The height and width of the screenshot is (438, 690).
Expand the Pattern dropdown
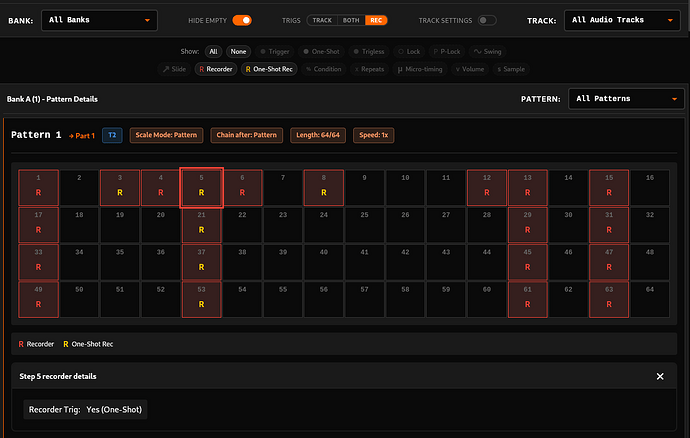tap(626, 99)
